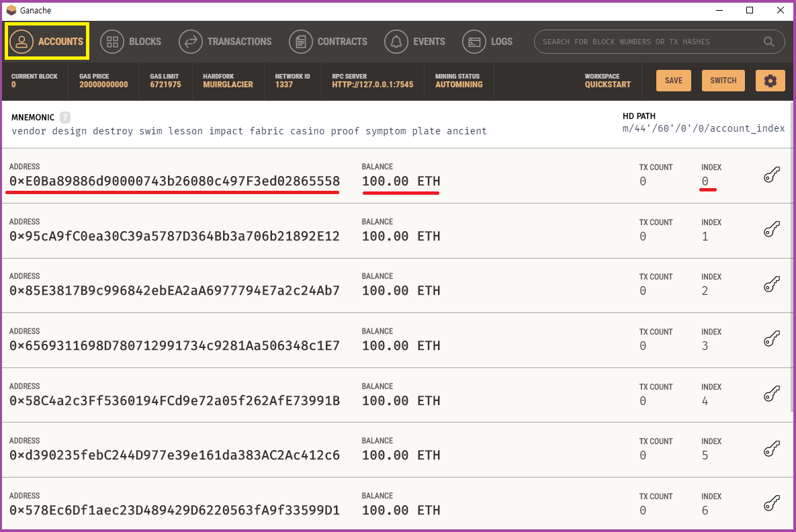The height and width of the screenshot is (532, 796).
Task: Click the mnemonic help question mark
Action: tap(65, 118)
